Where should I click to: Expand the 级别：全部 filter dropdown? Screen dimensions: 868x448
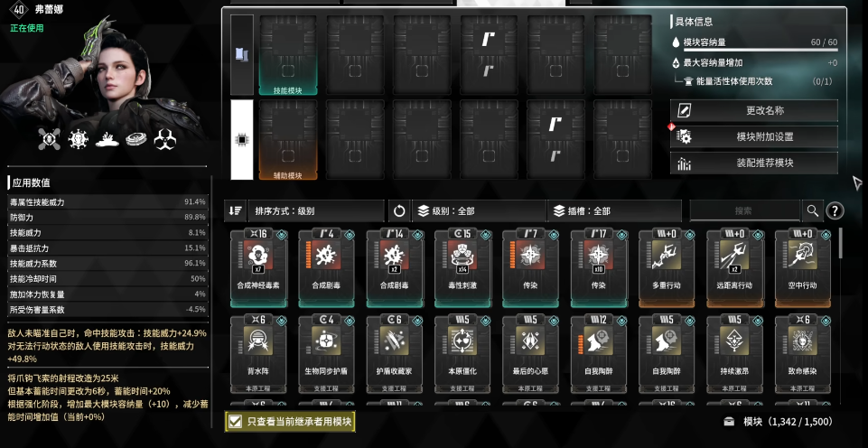(x=479, y=211)
